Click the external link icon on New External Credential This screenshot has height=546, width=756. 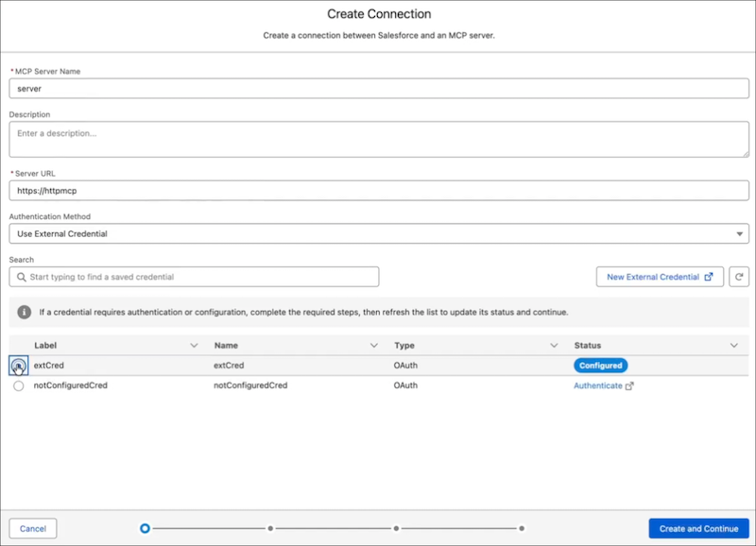(x=708, y=277)
